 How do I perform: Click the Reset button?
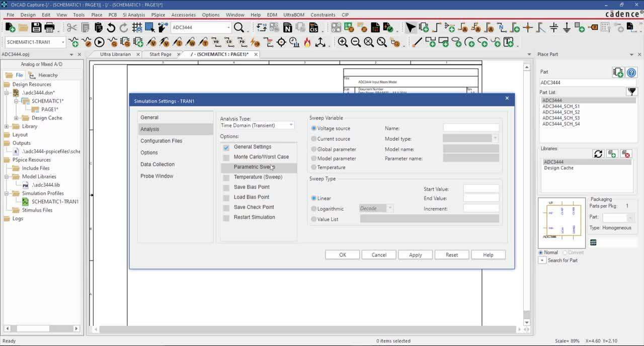452,255
